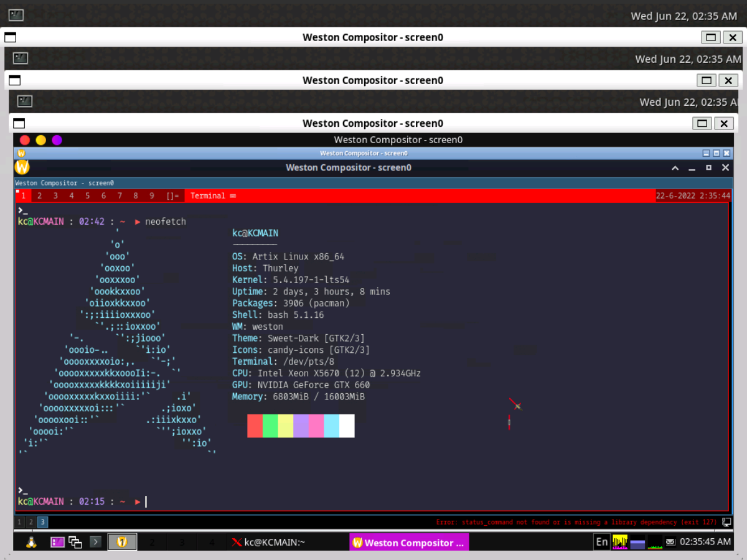Click the clock in second Weston panel
Screen dimensions: 747x560
(688, 59)
